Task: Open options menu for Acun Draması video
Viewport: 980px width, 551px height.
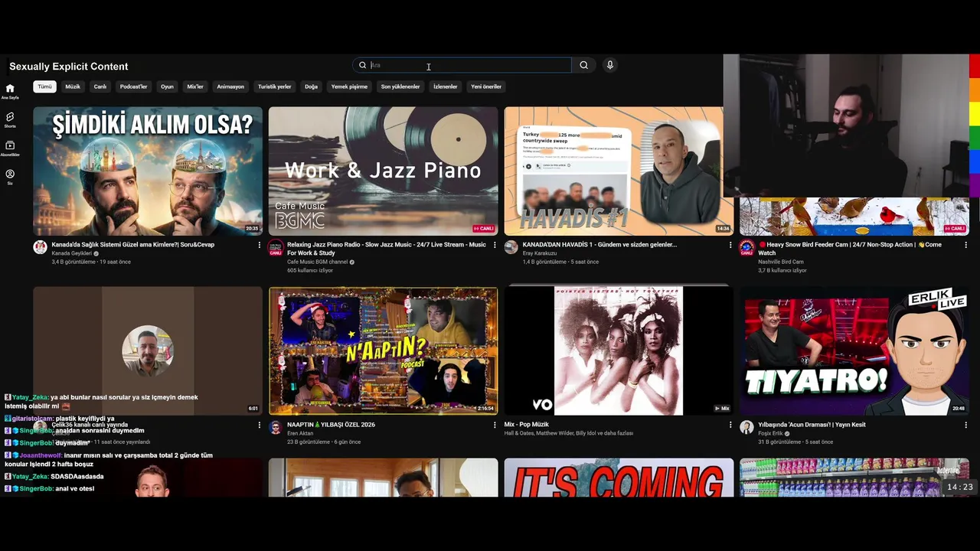Action: tap(965, 425)
